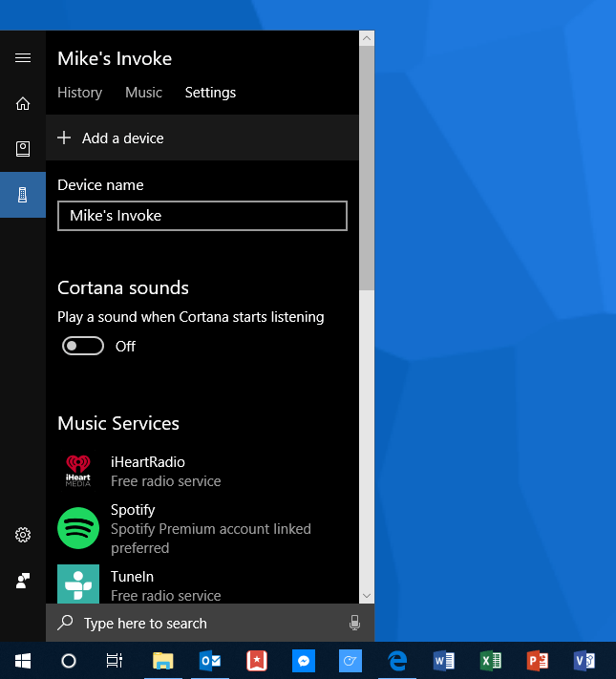Click the 'Off' label next to the switch
The width and height of the screenshot is (616, 679).
[x=125, y=347]
